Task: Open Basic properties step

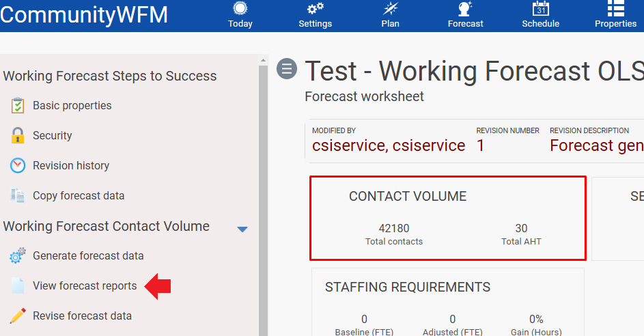Action: coord(72,106)
